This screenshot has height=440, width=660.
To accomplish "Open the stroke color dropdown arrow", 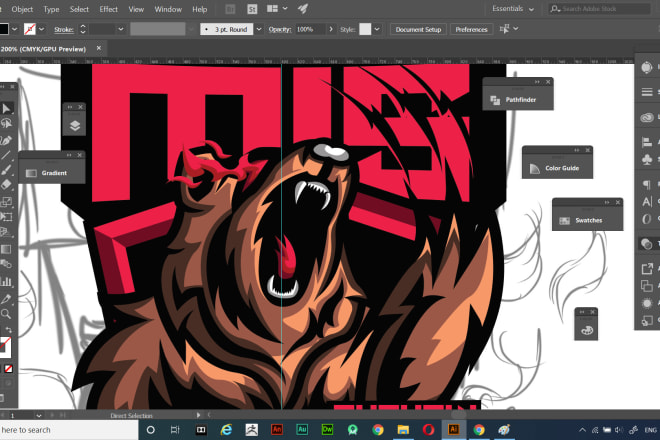I will coord(42,29).
